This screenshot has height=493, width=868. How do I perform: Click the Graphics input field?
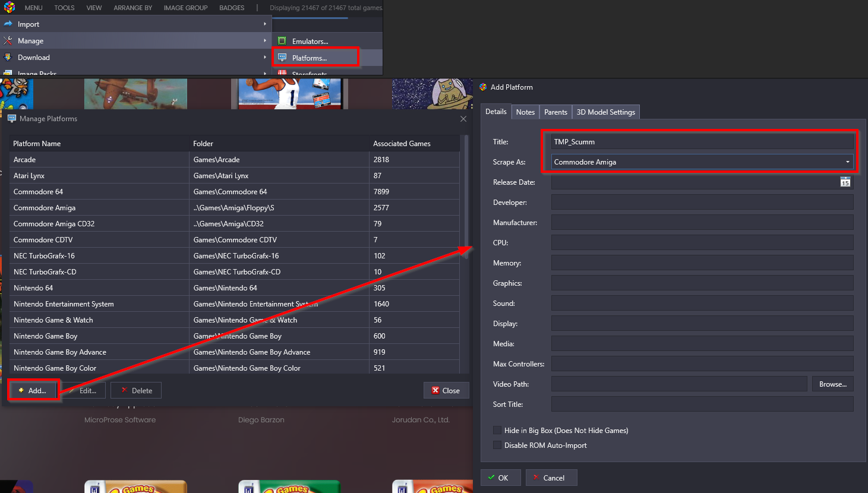click(x=702, y=283)
